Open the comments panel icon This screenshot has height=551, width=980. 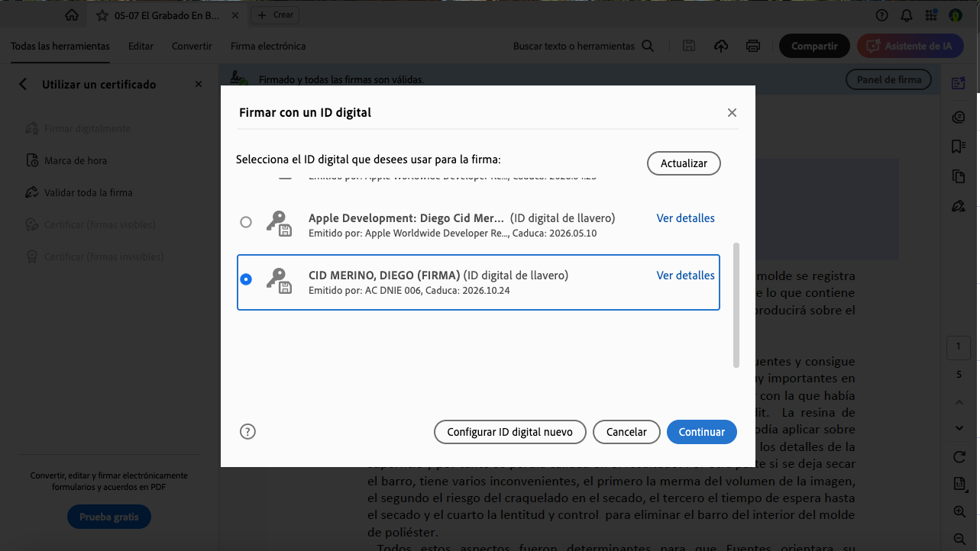pyautogui.click(x=958, y=117)
